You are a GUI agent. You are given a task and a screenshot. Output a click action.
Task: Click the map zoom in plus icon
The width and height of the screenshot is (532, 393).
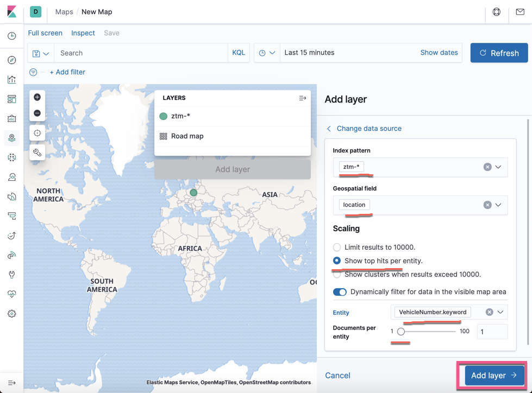tap(37, 97)
